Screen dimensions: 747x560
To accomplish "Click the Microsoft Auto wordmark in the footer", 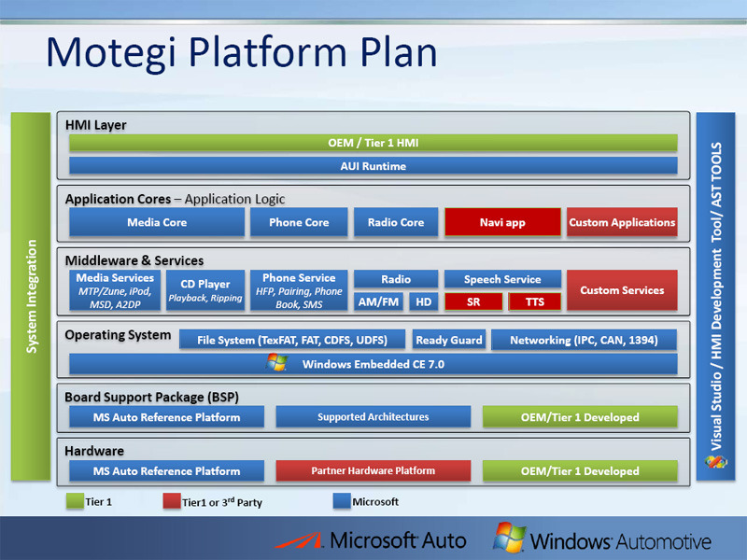I will (x=398, y=540).
